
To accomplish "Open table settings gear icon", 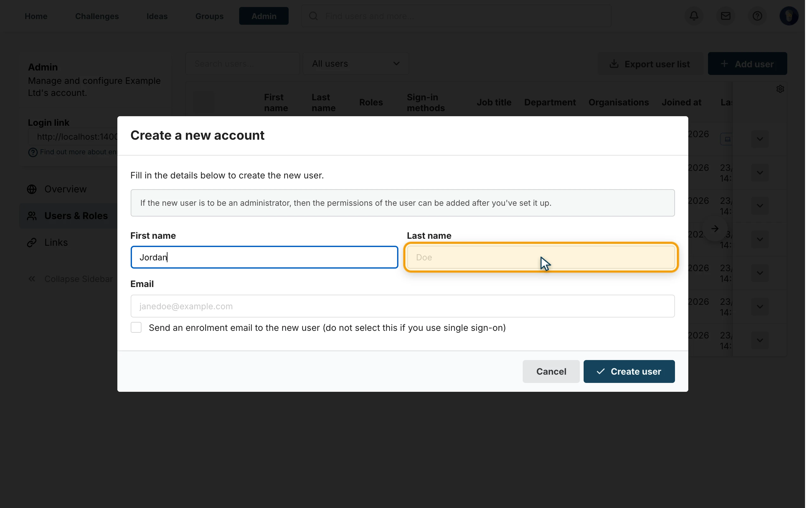I will point(780,89).
